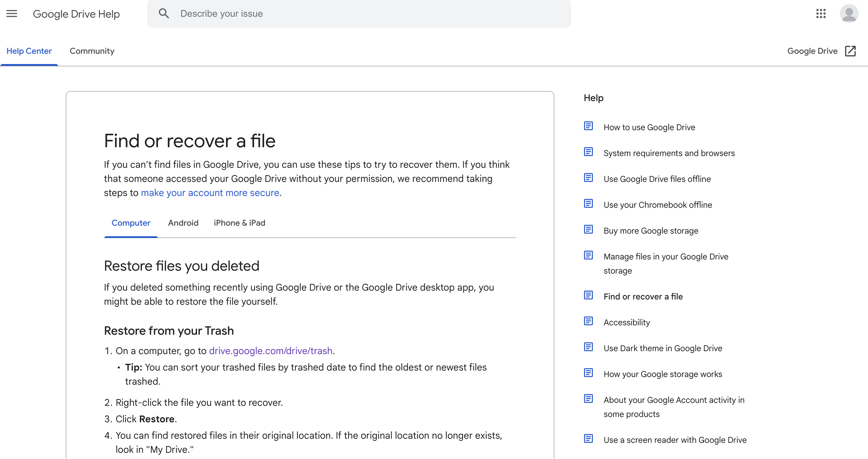868x459 pixels.
Task: Open the account profile avatar
Action: (848, 14)
